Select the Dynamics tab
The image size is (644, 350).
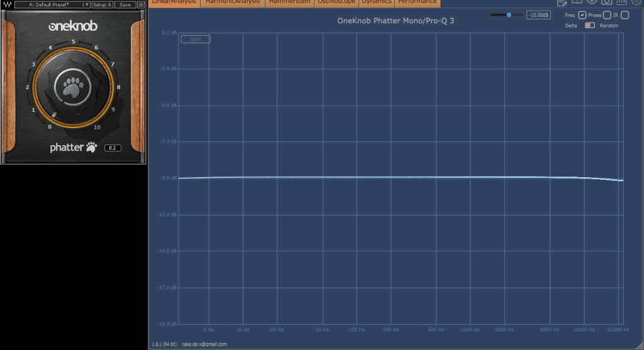[376, 3]
